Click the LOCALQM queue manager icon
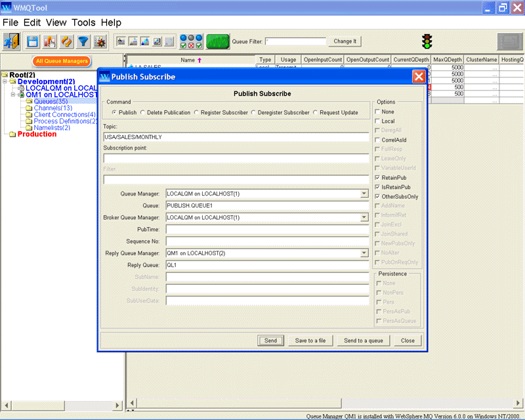This screenshot has width=525, height=420. click(x=22, y=88)
